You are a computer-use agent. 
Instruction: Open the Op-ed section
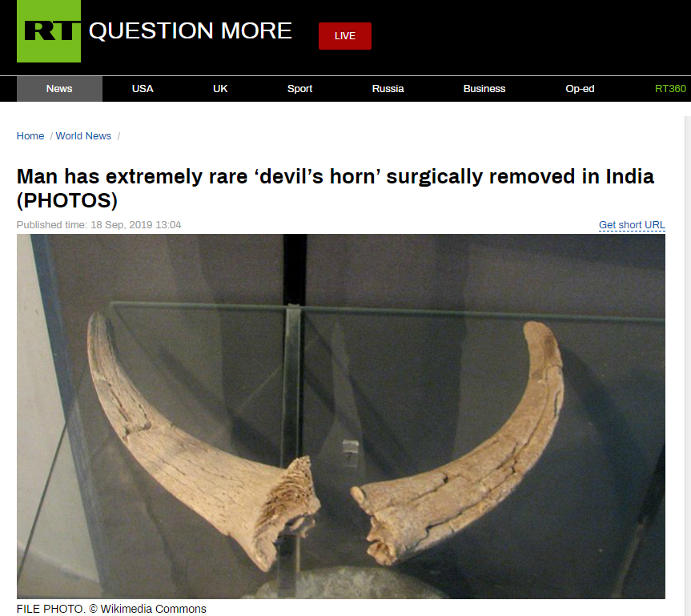click(x=580, y=89)
